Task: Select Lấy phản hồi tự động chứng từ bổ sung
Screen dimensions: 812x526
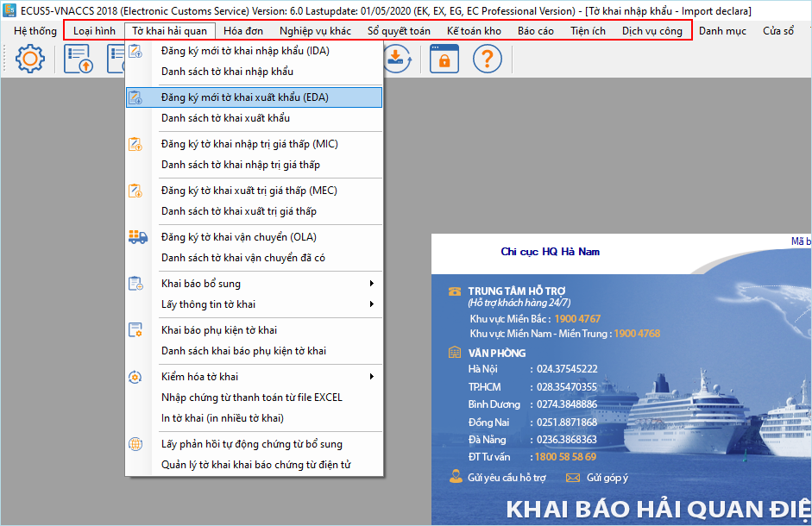Action: pos(254,444)
